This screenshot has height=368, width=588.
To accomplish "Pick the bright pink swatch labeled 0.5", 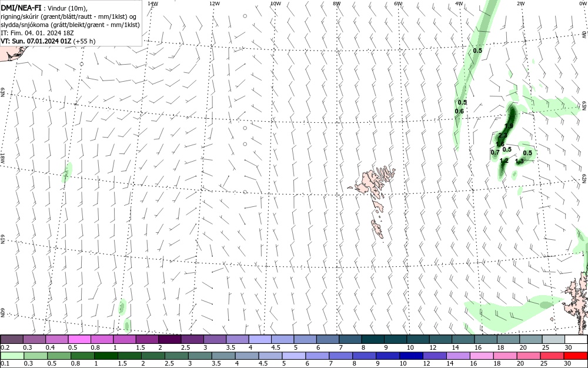I will tap(79, 340).
